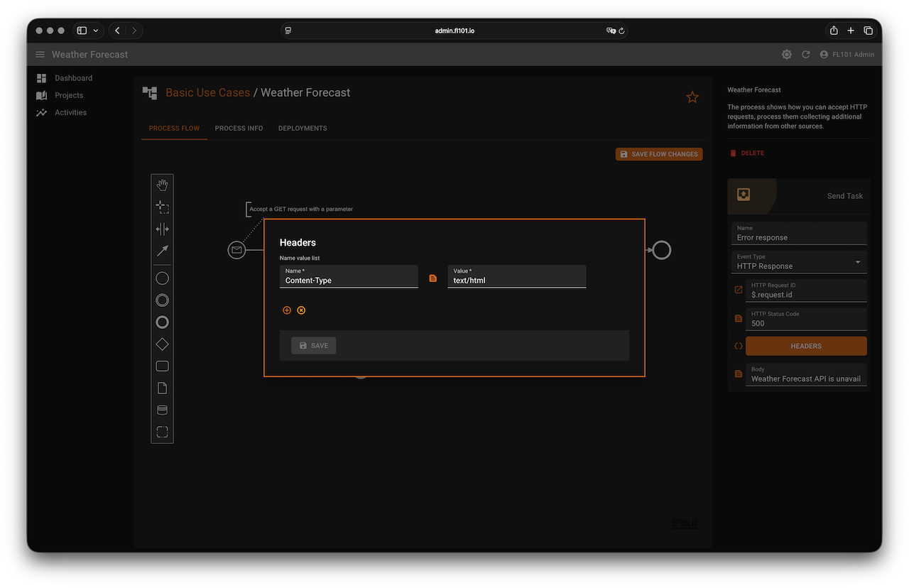Click the Content-Type name input field
Screen dimensions: 909x588
(349, 280)
